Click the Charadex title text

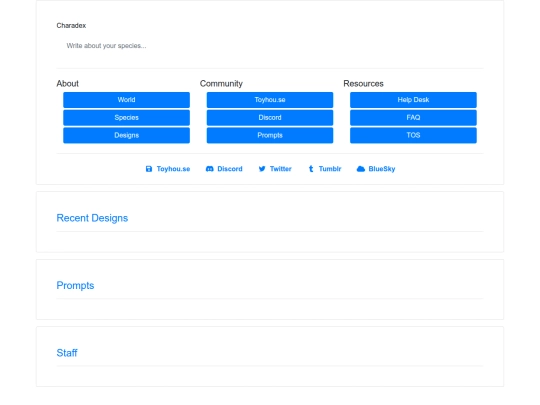(71, 25)
